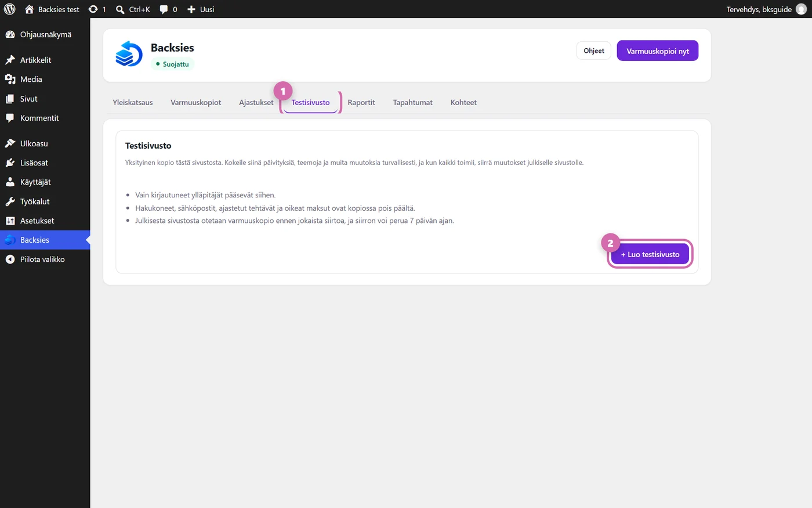812x508 pixels.
Task: Click the Varmuuskopioi nyt button
Action: (658, 51)
